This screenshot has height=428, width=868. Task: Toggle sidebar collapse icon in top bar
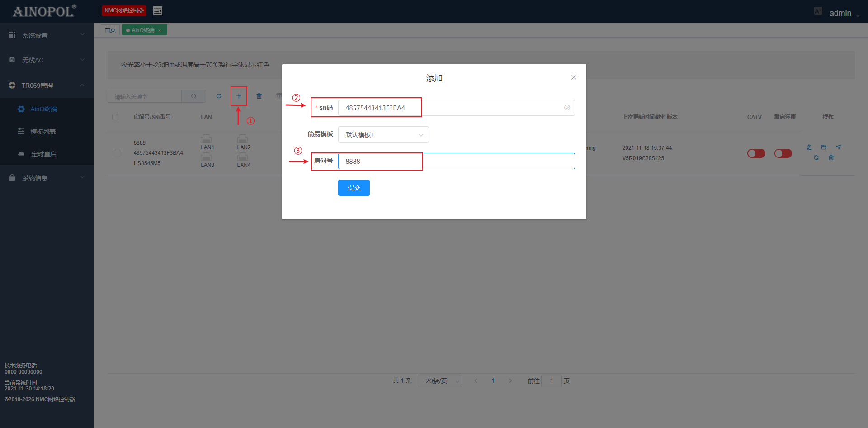[x=158, y=11]
